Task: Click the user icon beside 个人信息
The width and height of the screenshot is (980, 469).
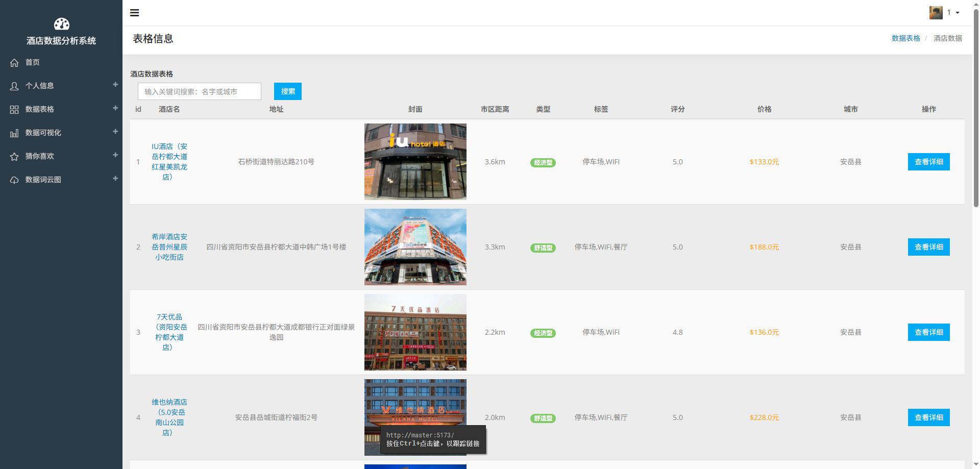Action: pos(14,86)
